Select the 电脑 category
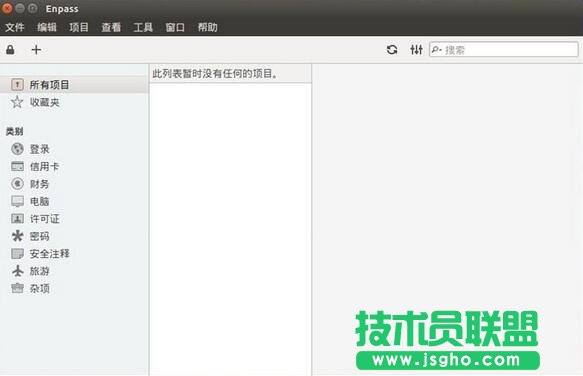This screenshot has width=583, height=376. tap(40, 201)
